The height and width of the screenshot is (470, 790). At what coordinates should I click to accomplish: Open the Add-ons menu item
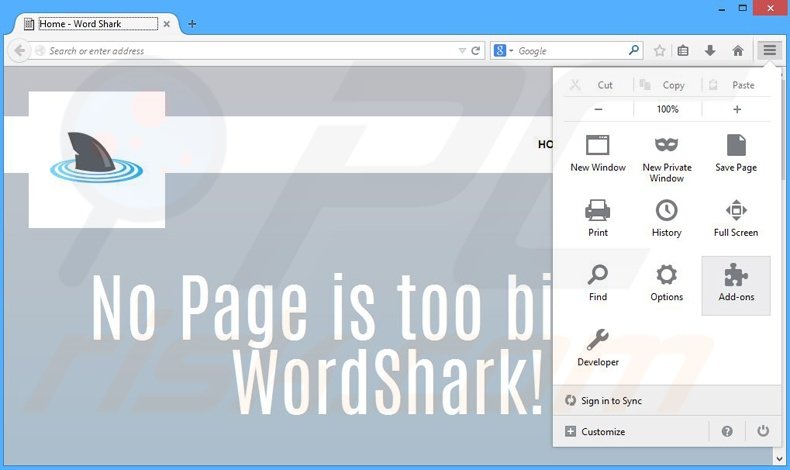pyautogui.click(x=736, y=285)
